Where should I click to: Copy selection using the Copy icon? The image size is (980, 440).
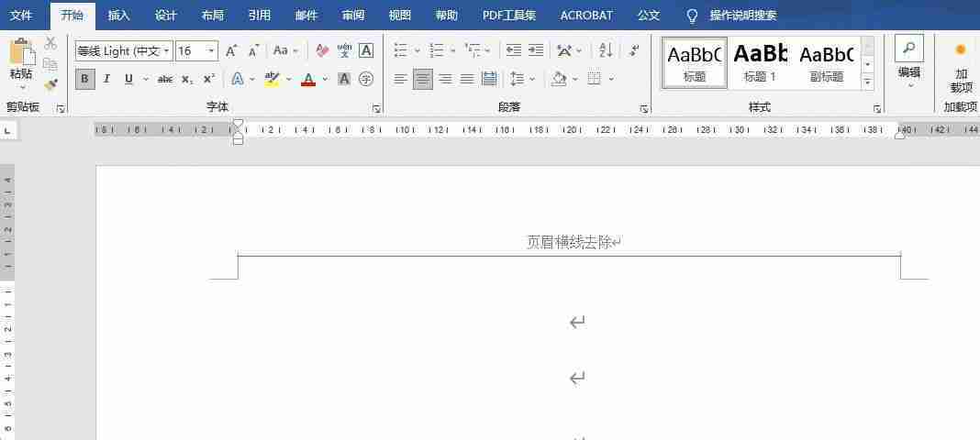50,63
